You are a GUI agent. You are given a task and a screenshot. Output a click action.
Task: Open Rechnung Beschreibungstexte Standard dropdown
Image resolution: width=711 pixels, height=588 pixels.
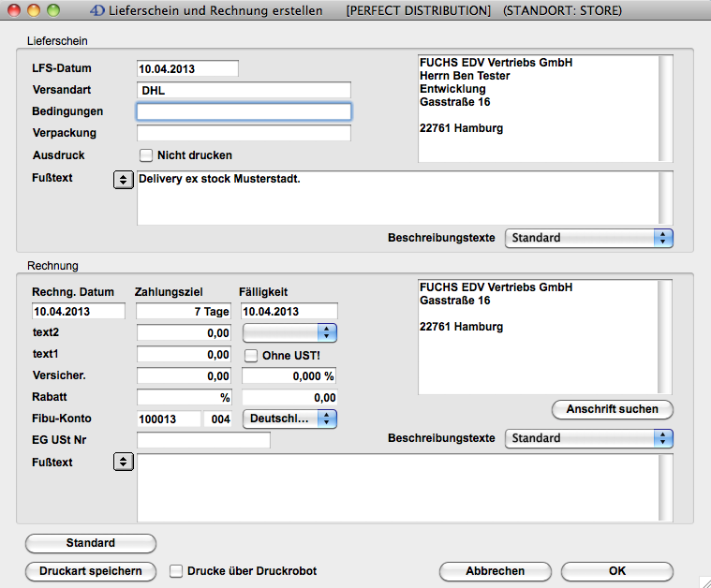coord(588,438)
